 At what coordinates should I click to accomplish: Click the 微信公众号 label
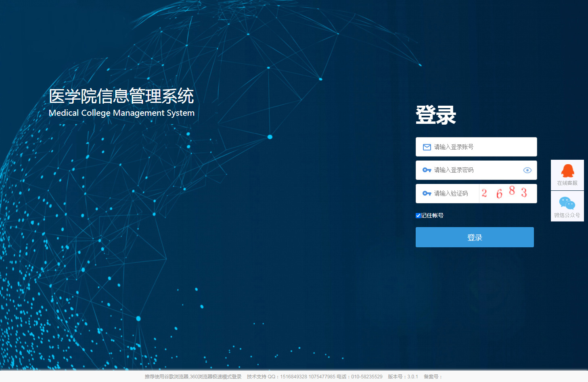[x=567, y=215]
